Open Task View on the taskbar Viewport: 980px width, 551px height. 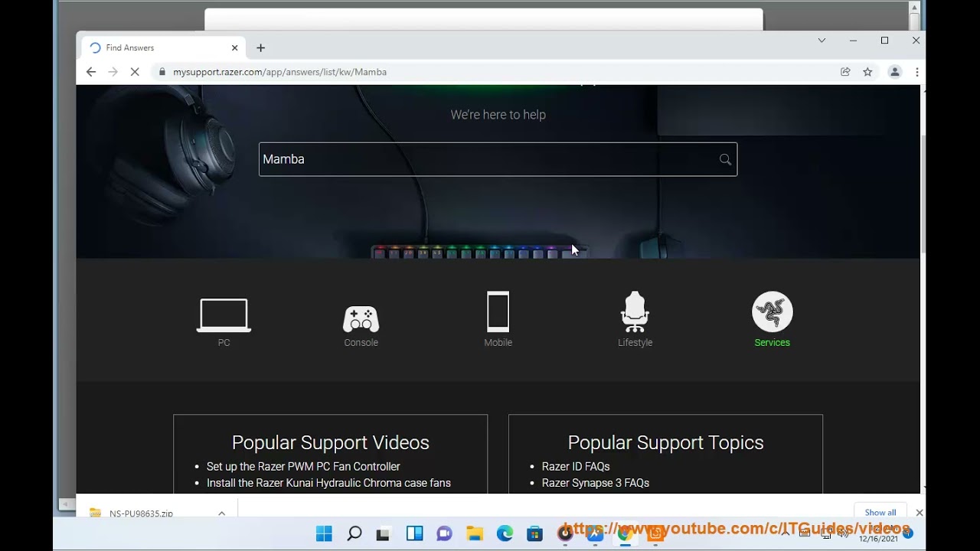click(384, 533)
